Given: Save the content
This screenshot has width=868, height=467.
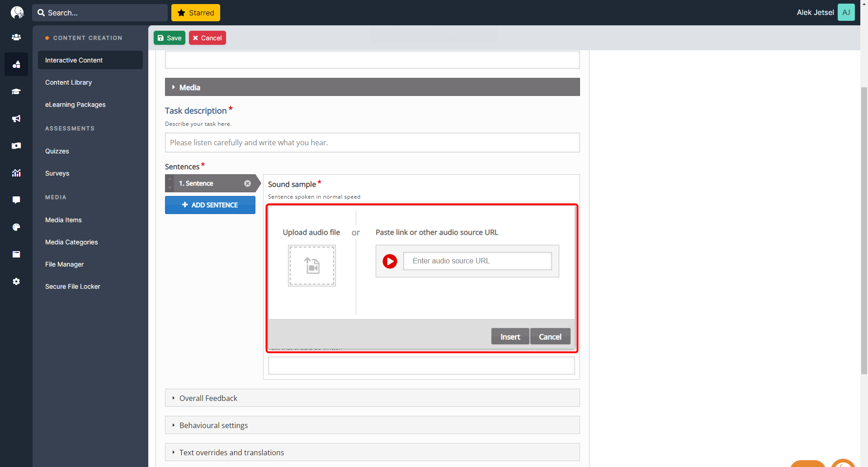Looking at the screenshot, I should coord(170,38).
